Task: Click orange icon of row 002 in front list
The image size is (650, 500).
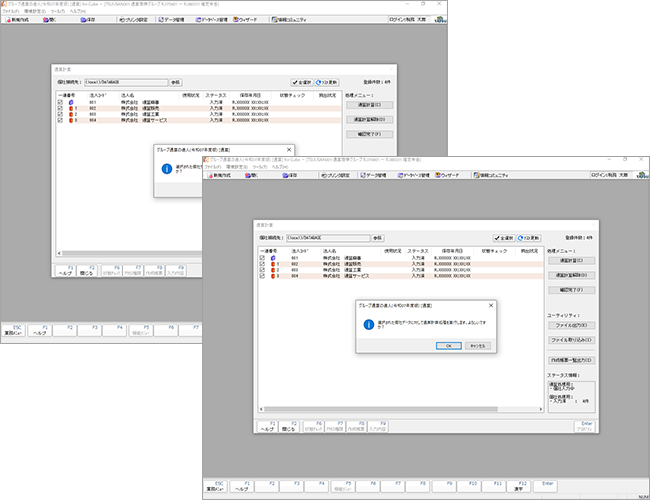Action: [273, 264]
